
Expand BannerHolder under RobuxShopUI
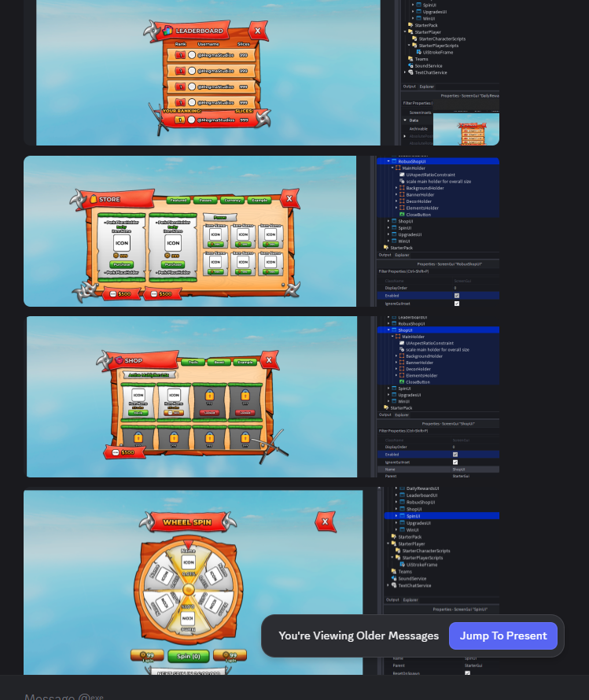(396, 194)
